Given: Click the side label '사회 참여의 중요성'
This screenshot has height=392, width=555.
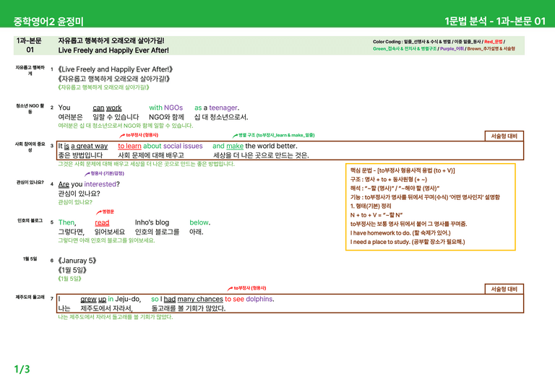Looking at the screenshot, I should tap(30, 147).
